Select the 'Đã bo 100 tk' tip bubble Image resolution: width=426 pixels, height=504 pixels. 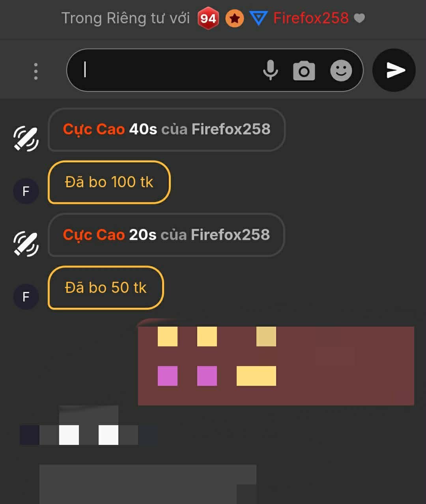pyautogui.click(x=109, y=182)
